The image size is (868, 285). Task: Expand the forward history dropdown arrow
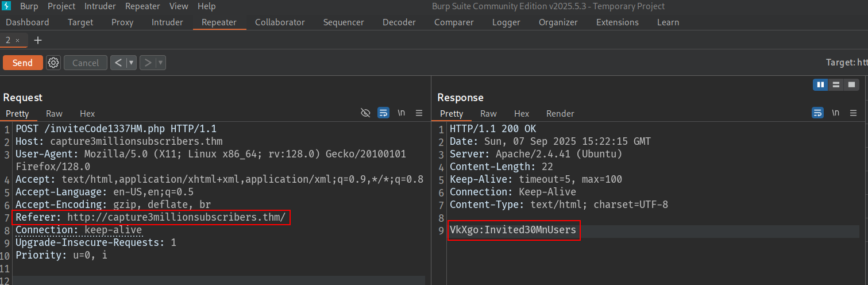click(x=160, y=63)
